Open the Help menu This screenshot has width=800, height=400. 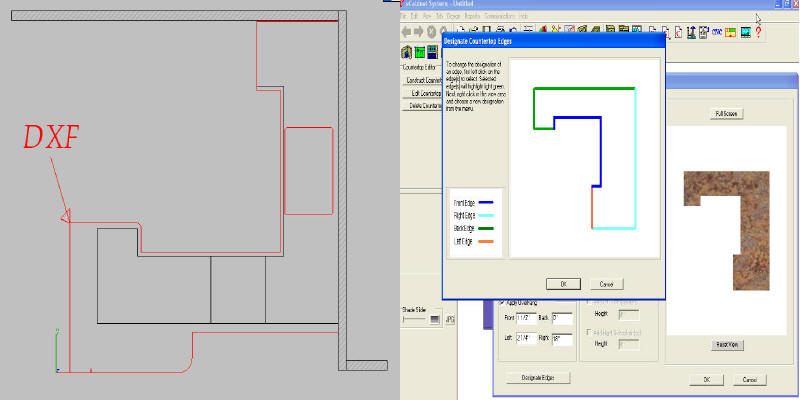523,16
